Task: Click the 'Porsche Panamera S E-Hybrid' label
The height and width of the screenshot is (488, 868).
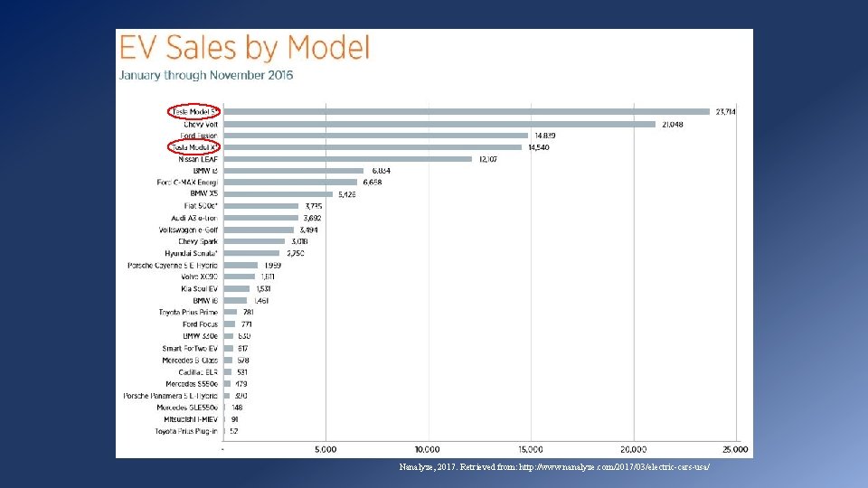Action: coord(171,396)
